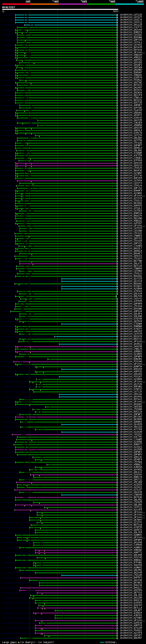Select hit label UniRef100_Q8LM47
The width and height of the screenshot is (146, 644).
131,638
